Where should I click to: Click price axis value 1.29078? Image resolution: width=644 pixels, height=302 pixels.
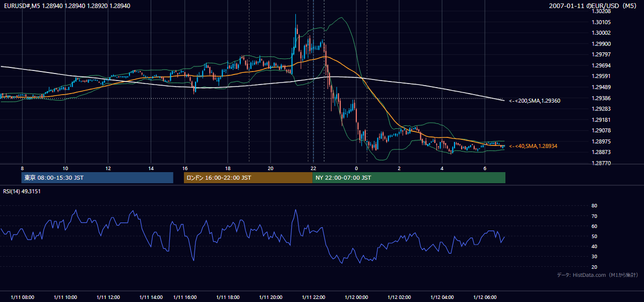tap(602, 131)
